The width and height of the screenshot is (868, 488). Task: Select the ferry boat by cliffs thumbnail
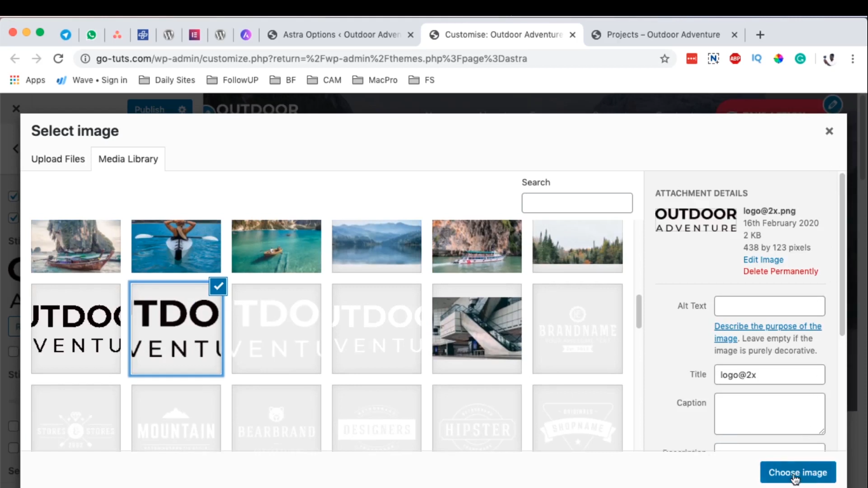tap(477, 247)
